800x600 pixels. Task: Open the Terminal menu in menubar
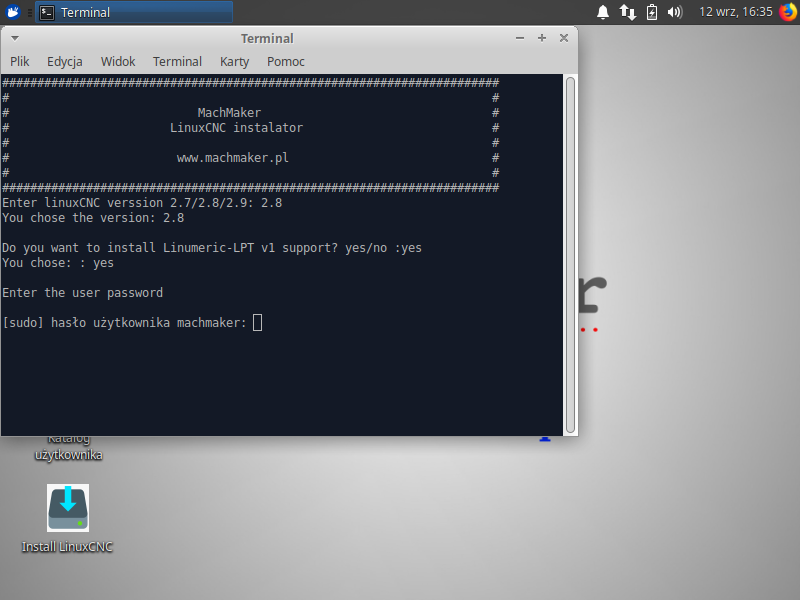click(x=177, y=61)
